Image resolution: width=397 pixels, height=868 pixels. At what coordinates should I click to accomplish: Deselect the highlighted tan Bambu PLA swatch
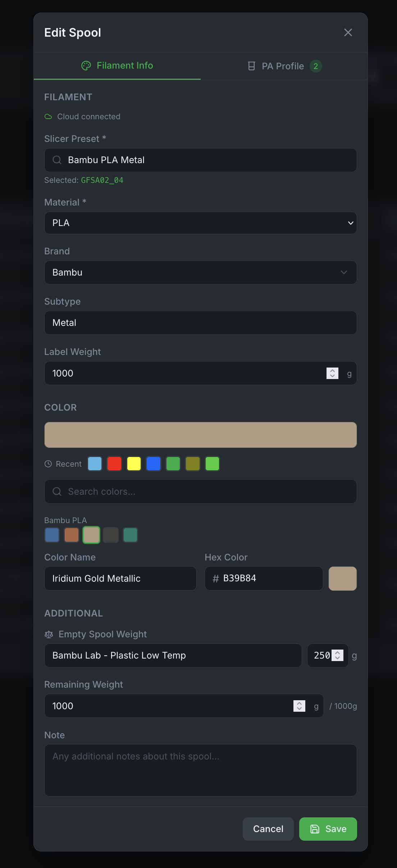[x=91, y=535]
